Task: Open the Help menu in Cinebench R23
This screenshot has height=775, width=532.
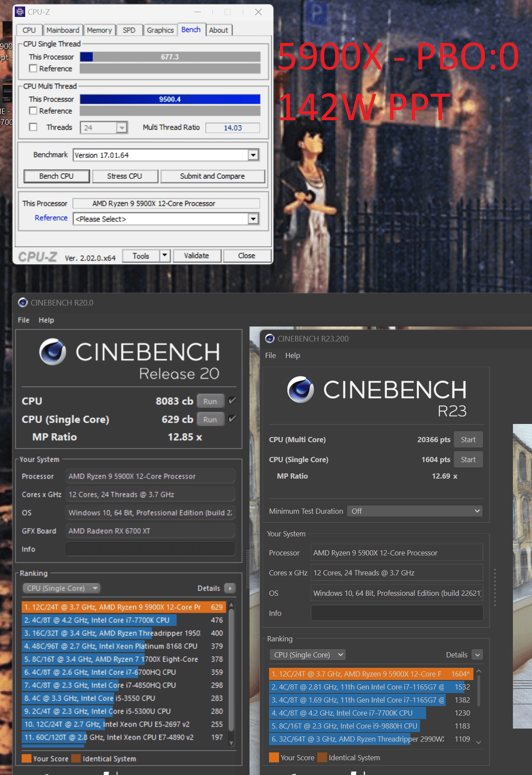Action: [x=292, y=355]
